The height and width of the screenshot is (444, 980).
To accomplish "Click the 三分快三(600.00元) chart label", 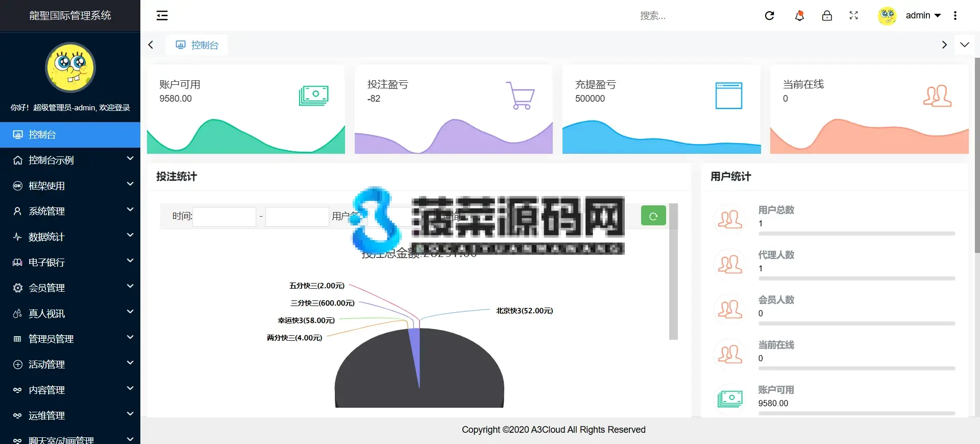I will (x=323, y=303).
